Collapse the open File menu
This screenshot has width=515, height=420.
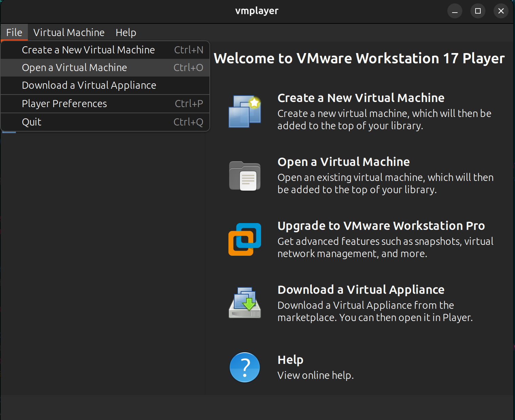[x=14, y=33]
